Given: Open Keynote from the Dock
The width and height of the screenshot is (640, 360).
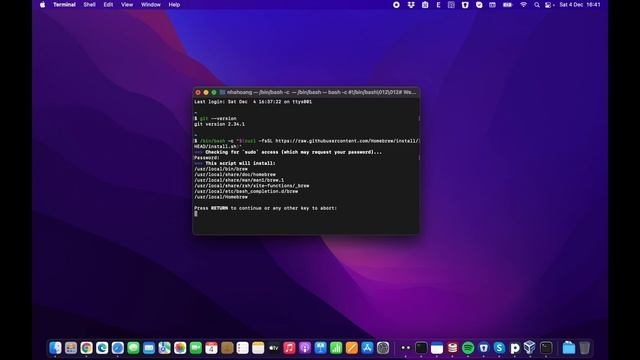Looking at the screenshot, I should click(x=320, y=348).
